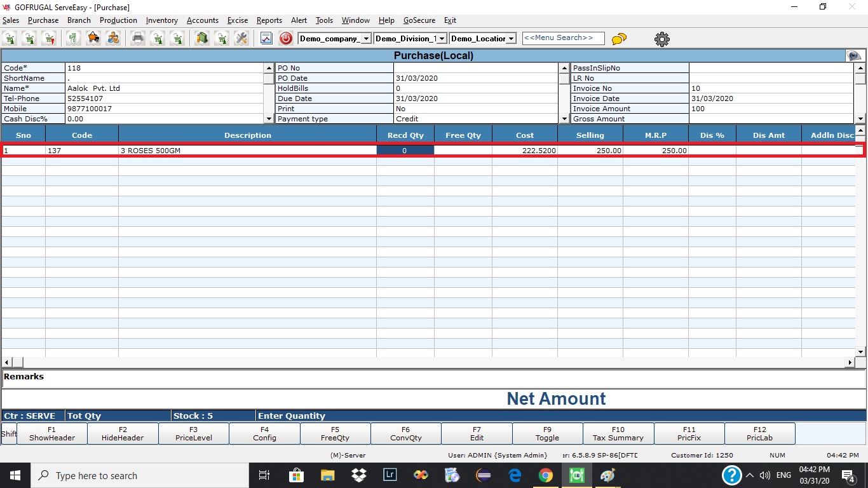Viewport: 868px width, 488px height.
Task: Expand the Demo_company dropdown
Action: (x=366, y=39)
